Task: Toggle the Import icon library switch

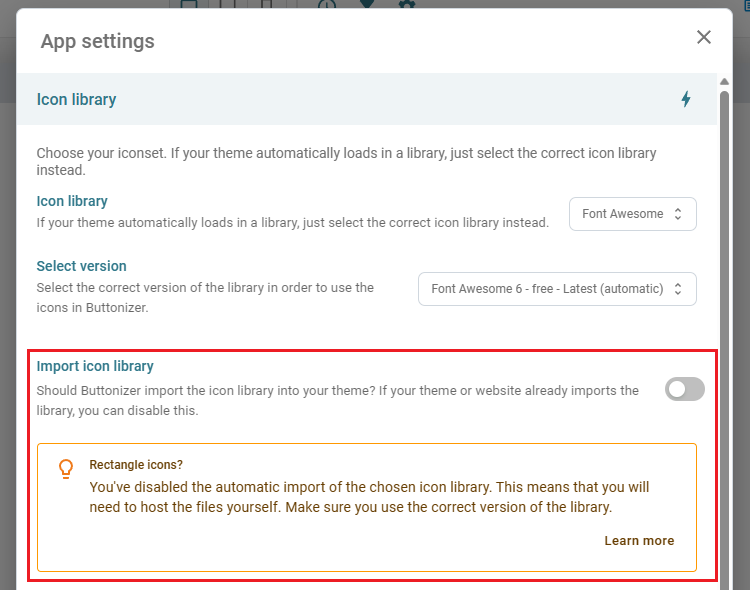Action: [684, 389]
